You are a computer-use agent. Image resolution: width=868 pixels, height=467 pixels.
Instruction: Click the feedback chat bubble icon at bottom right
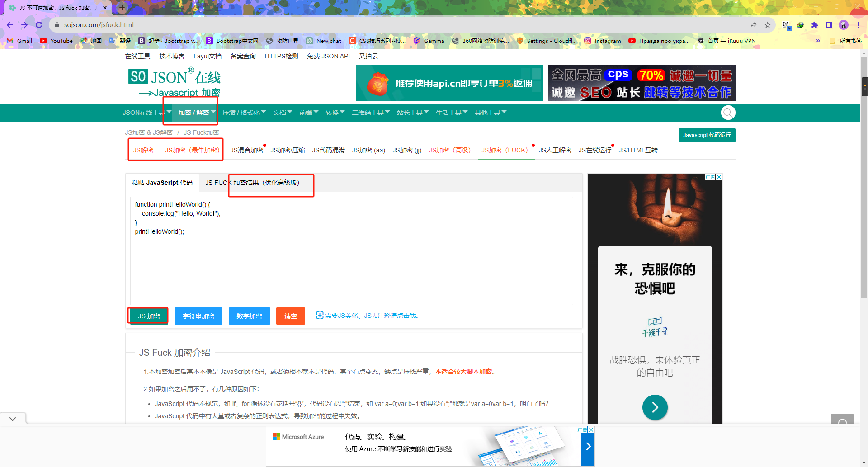(x=842, y=420)
